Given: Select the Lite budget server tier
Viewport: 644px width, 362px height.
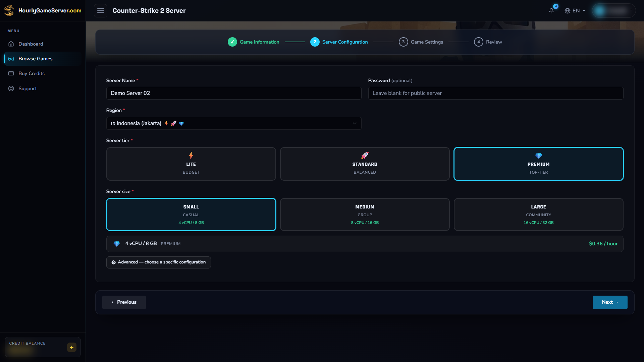Looking at the screenshot, I should pyautogui.click(x=191, y=164).
